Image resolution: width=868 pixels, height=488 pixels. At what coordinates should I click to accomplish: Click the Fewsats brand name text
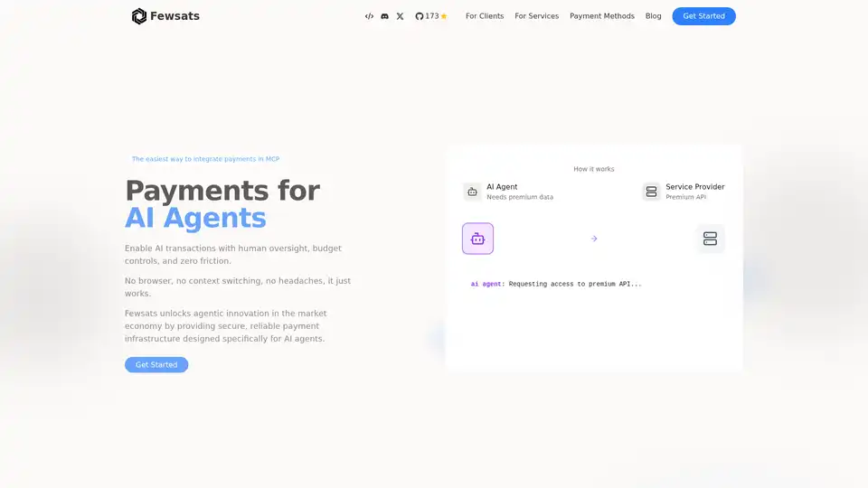click(175, 16)
